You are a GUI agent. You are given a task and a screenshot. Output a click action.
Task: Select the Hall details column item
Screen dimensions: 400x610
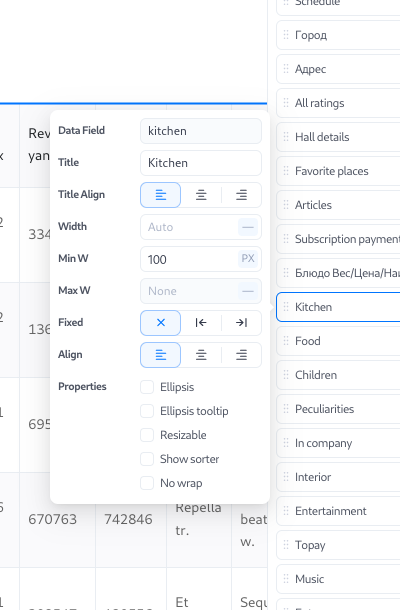pos(338,137)
